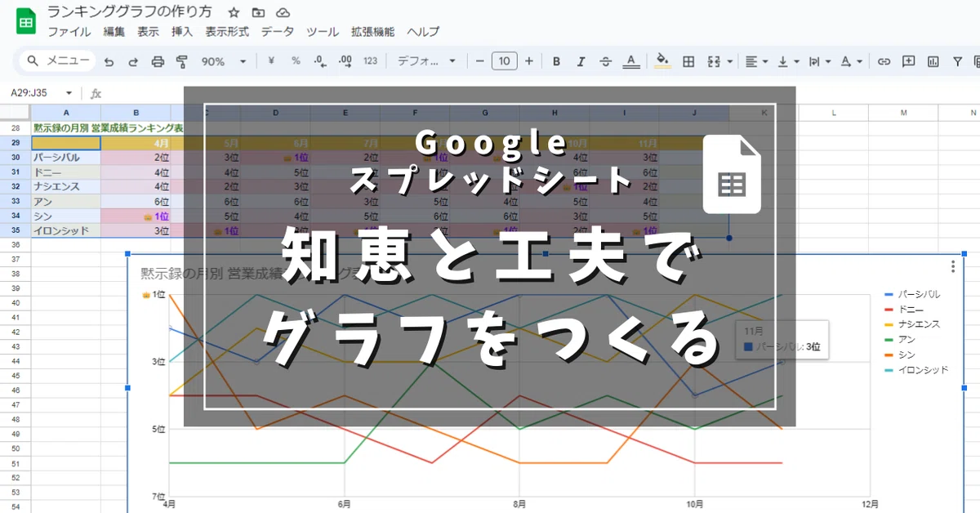
Task: Format as percent
Action: tap(296, 61)
